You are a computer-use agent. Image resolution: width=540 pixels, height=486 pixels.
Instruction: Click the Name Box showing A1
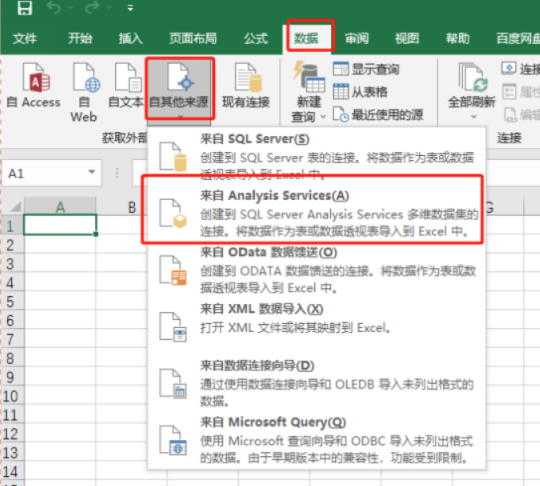pos(52,173)
